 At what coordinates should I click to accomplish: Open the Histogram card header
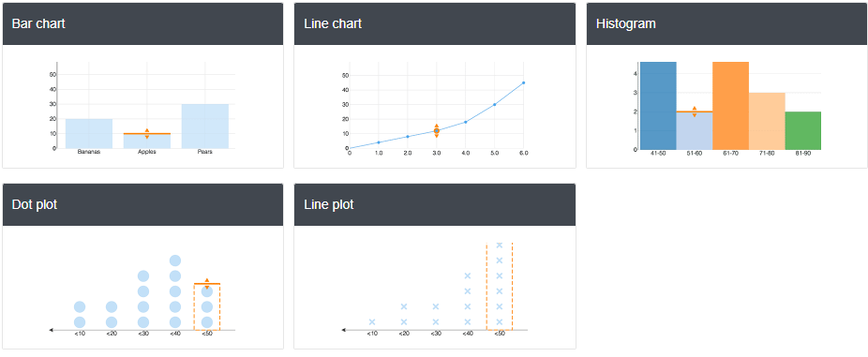tap(726, 23)
